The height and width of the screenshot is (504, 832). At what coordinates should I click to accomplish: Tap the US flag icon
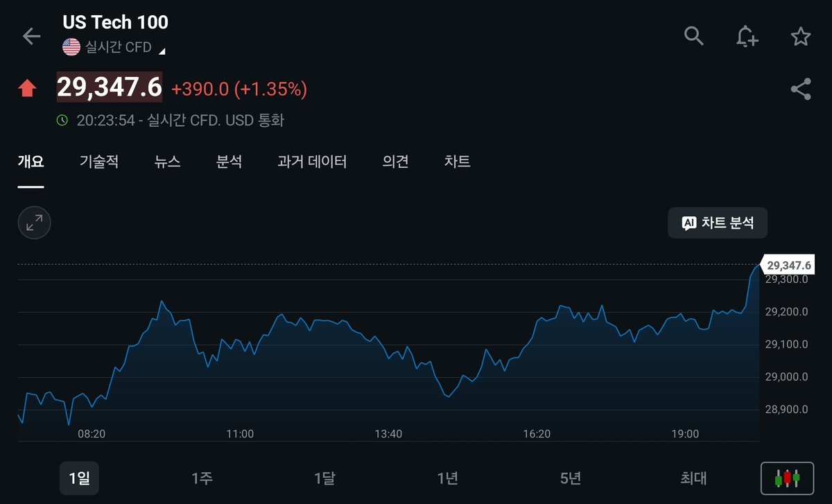coord(71,47)
